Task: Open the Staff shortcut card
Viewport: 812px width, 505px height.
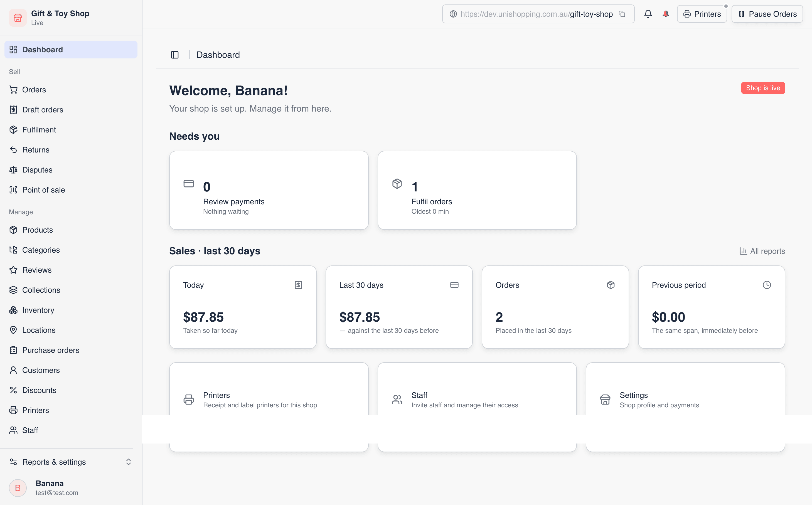Action: pos(477,407)
